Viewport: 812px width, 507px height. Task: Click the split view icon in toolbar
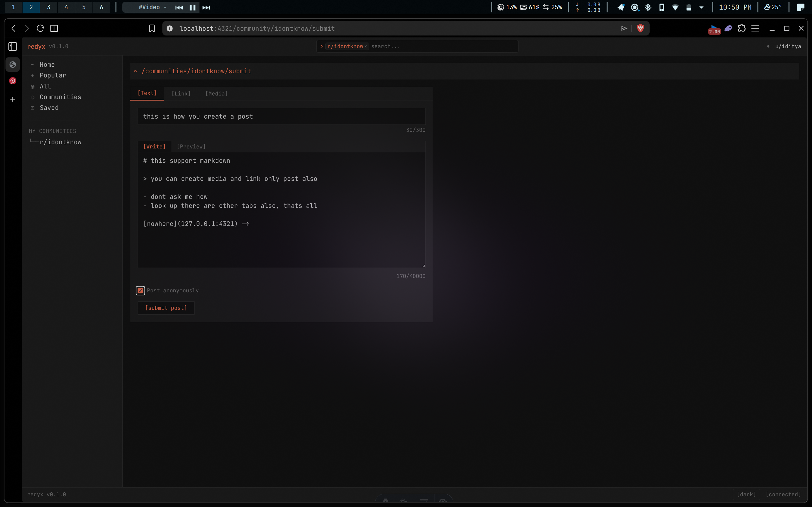[54, 28]
